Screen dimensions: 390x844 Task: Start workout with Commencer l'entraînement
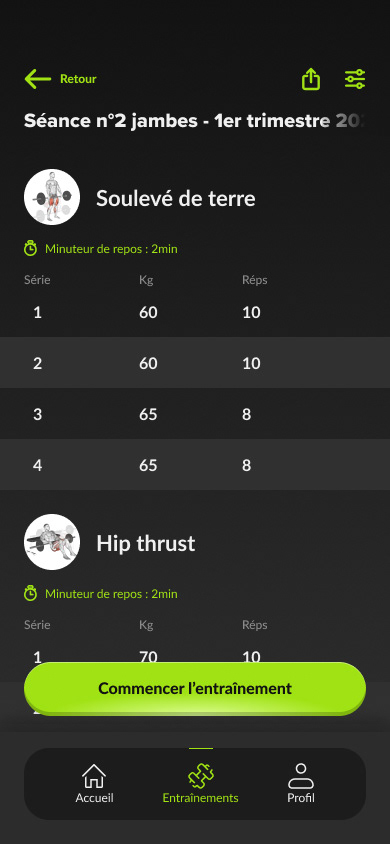195,688
